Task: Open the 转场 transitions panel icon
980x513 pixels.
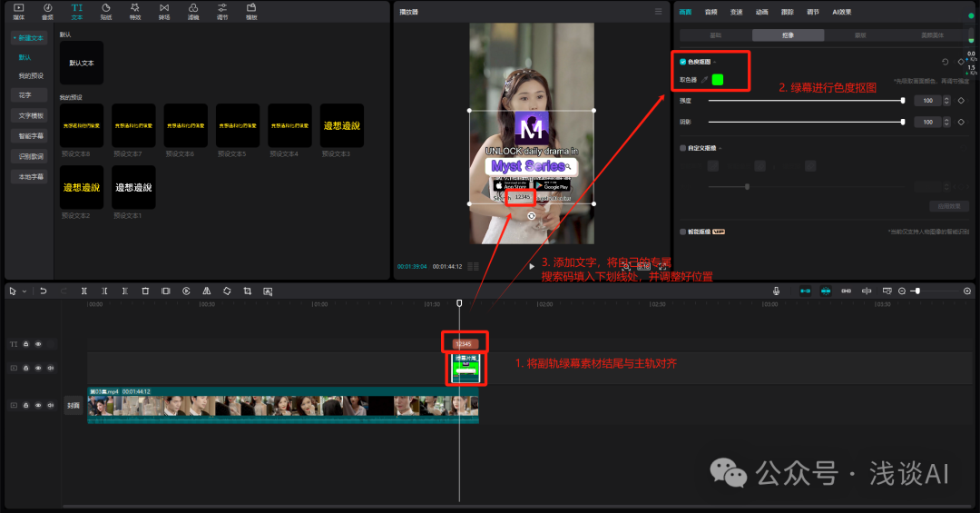Action: (x=164, y=11)
